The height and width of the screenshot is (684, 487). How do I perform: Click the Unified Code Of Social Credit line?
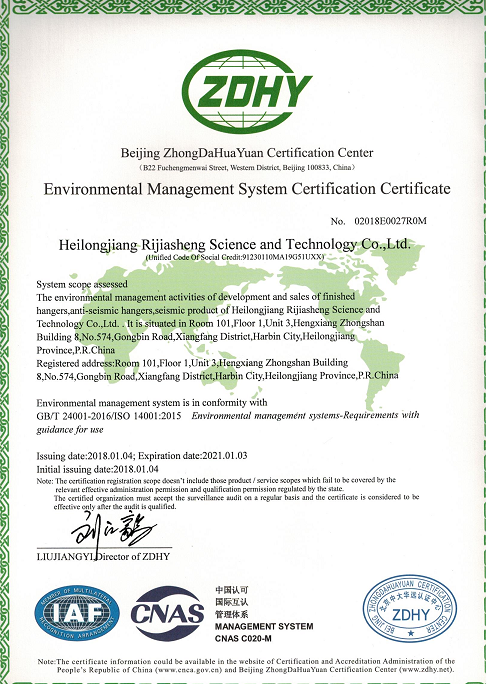coord(235,257)
